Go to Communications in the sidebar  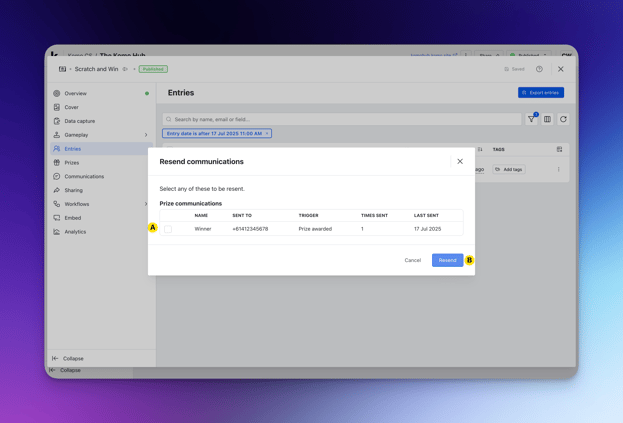tap(101, 176)
